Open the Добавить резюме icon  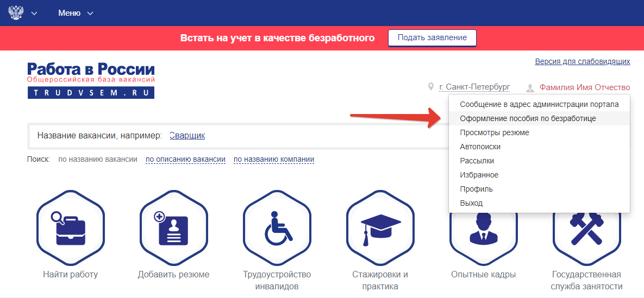pyautogui.click(x=174, y=228)
